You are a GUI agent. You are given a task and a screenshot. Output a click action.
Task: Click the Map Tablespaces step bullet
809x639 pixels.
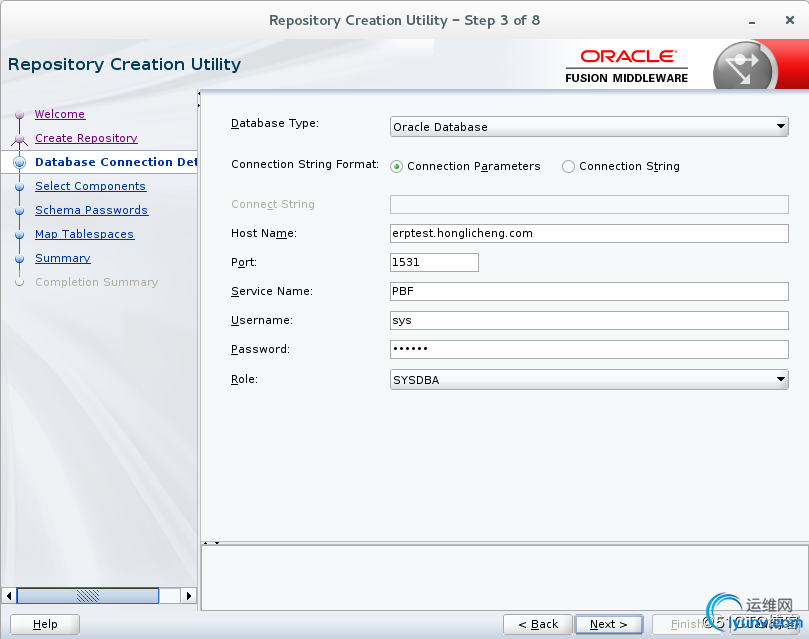19,235
